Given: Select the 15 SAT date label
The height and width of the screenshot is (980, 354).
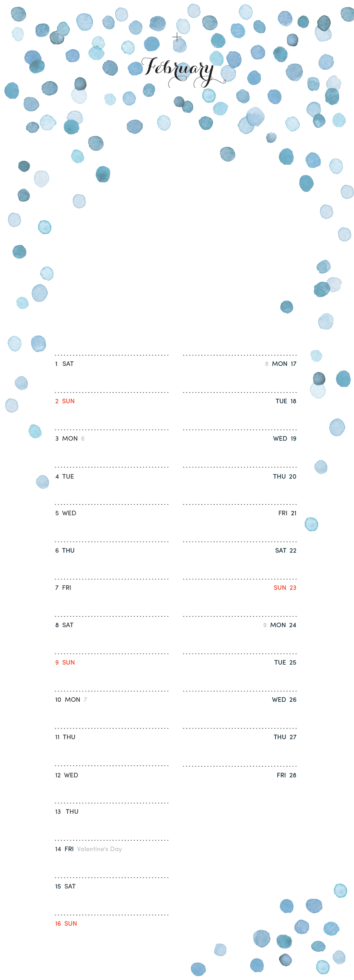Looking at the screenshot, I should 65,886.
